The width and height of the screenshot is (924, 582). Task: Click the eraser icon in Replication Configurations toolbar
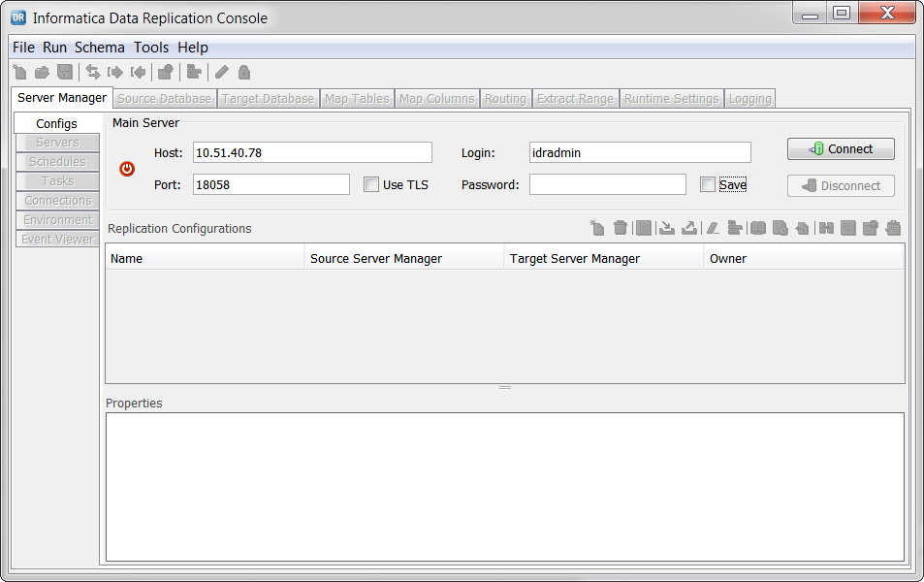(713, 228)
